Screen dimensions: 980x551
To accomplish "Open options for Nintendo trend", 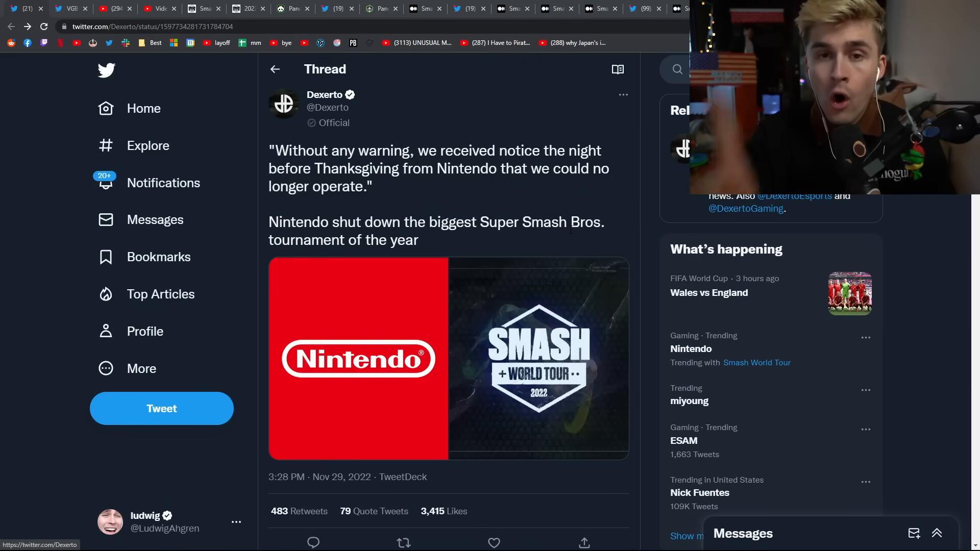I will (x=866, y=338).
